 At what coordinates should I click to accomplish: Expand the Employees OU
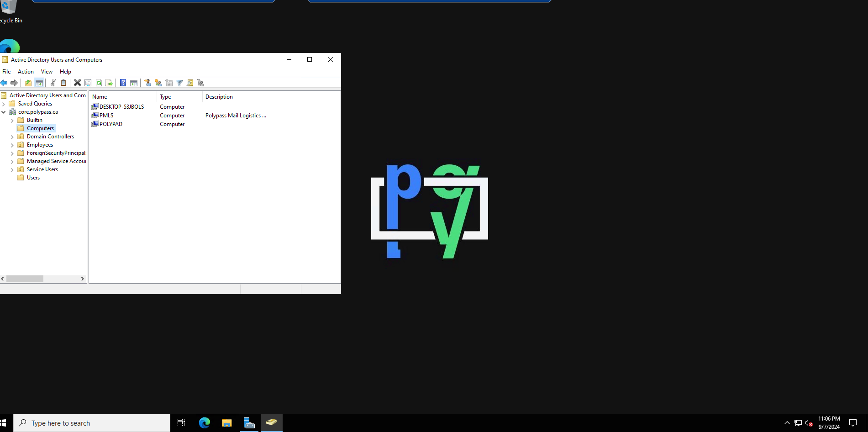[x=12, y=145]
